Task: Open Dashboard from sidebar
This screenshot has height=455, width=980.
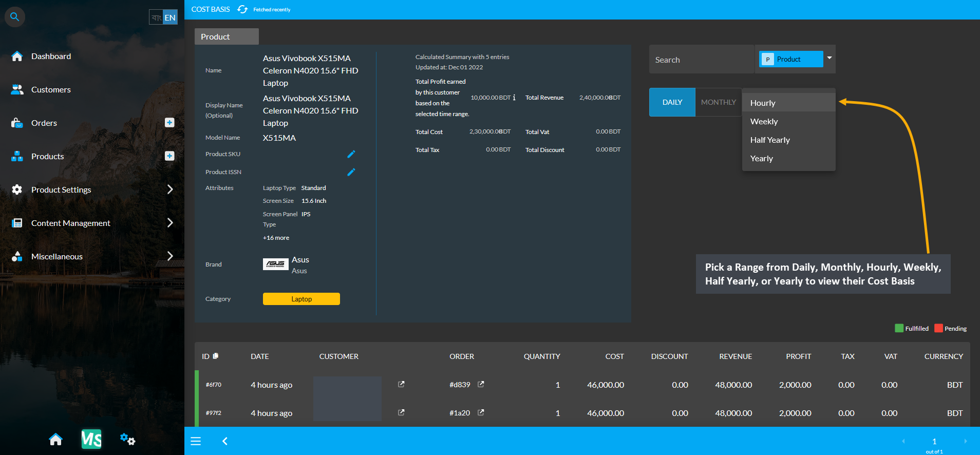Action: point(51,56)
